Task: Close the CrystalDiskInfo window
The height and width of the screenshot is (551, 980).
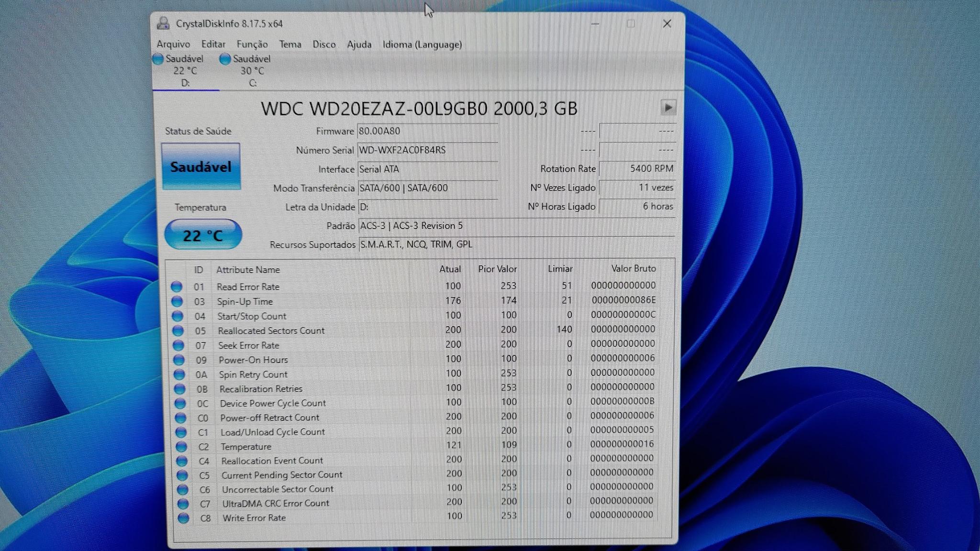Action: click(667, 23)
